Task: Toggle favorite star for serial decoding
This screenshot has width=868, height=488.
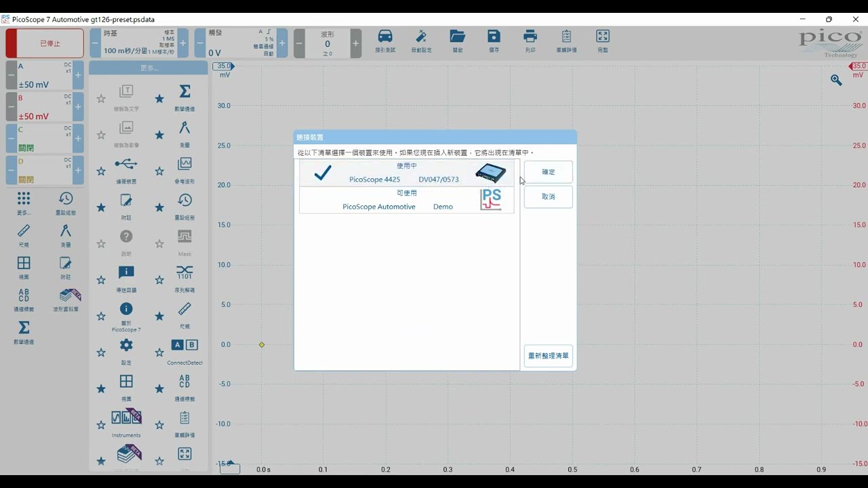Action: coord(159,280)
